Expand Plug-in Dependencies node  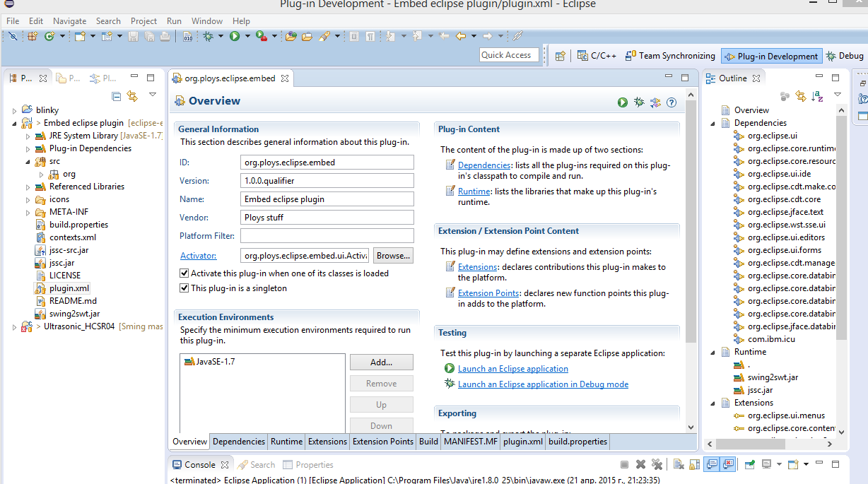[28, 148]
